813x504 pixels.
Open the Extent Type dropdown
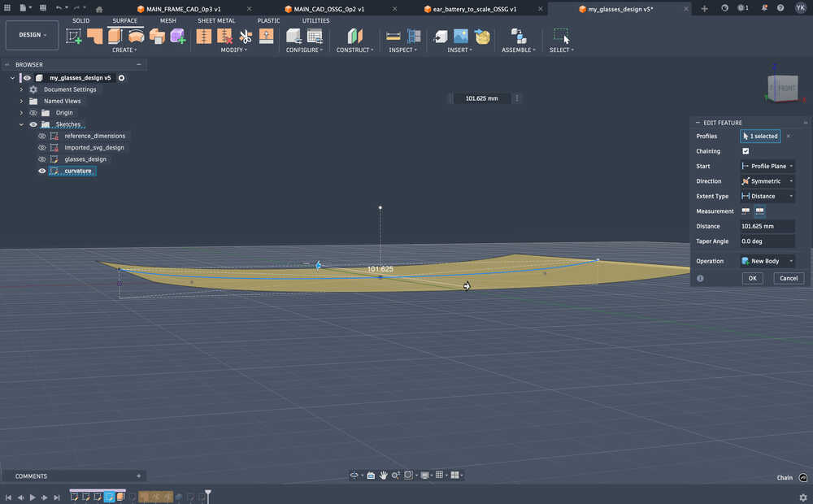[x=767, y=196]
